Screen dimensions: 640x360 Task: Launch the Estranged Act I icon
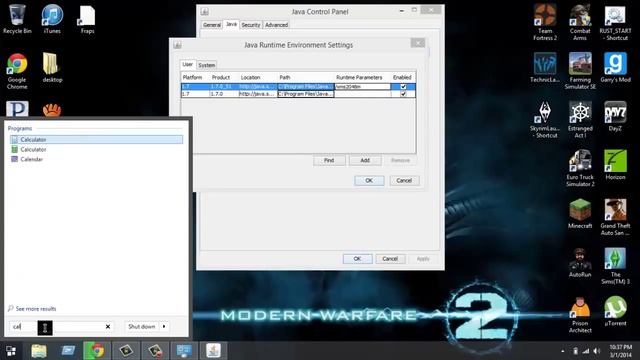pos(580,120)
